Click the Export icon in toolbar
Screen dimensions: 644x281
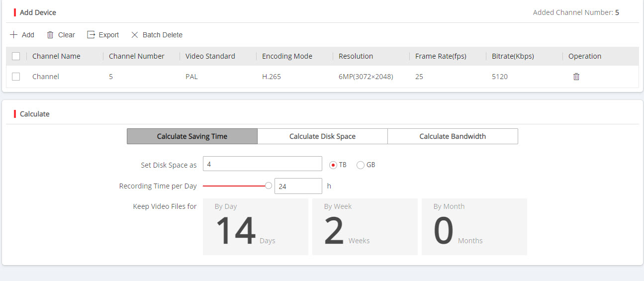pos(91,35)
